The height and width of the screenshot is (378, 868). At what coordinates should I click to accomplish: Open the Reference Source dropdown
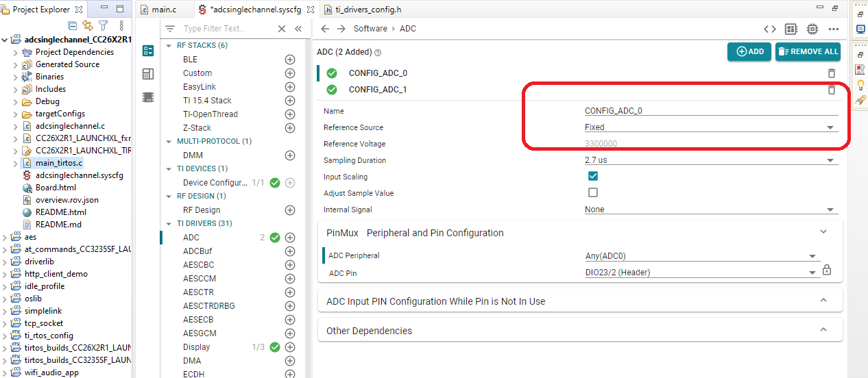pyautogui.click(x=710, y=127)
